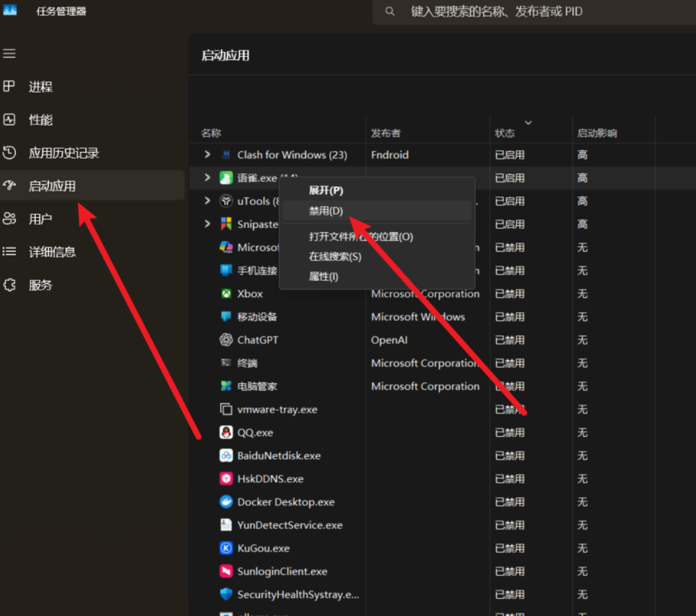Click 已禁用 status in the Xbox row
This screenshot has height=616, width=696.
coord(510,294)
